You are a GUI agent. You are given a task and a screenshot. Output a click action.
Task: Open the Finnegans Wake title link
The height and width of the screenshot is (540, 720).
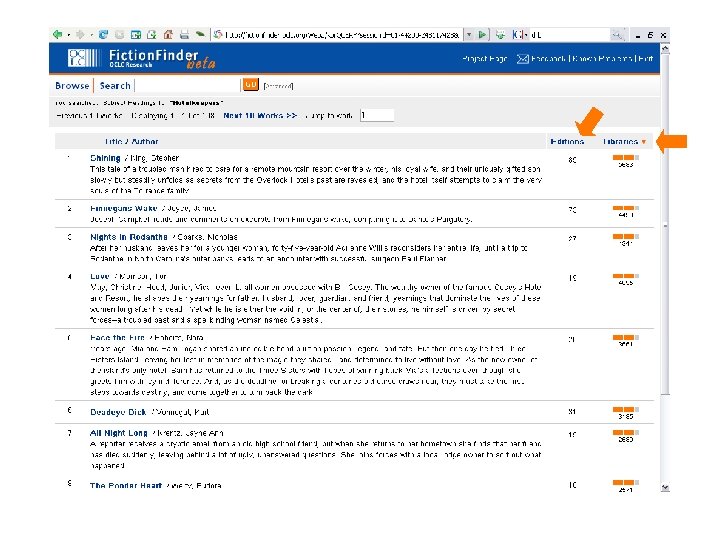[124, 208]
